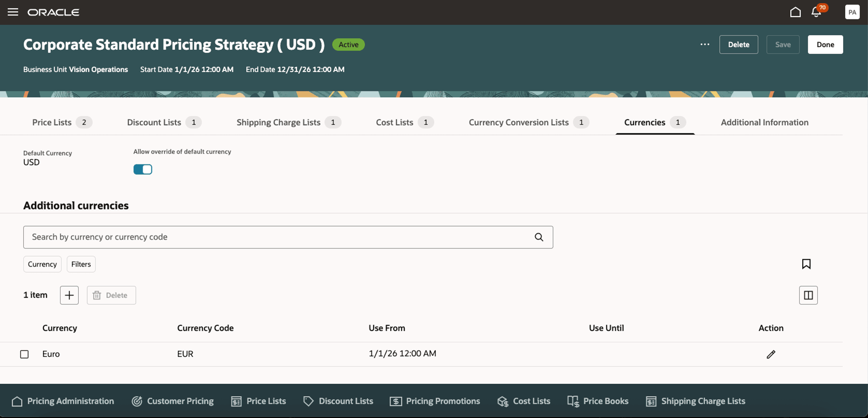
Task: Click the End Date 12/31/26 value
Action: pyautogui.click(x=310, y=69)
